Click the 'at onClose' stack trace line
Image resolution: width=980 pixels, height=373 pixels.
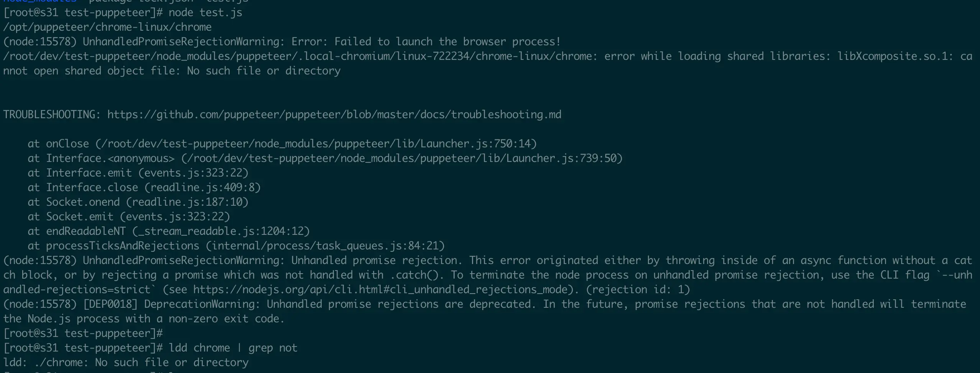(x=282, y=144)
